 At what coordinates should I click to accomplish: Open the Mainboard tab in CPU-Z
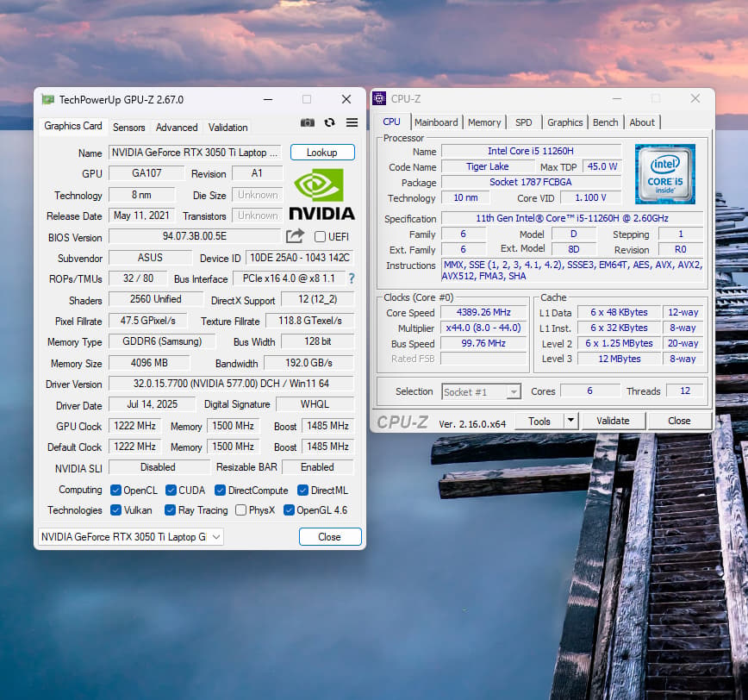pyautogui.click(x=436, y=122)
